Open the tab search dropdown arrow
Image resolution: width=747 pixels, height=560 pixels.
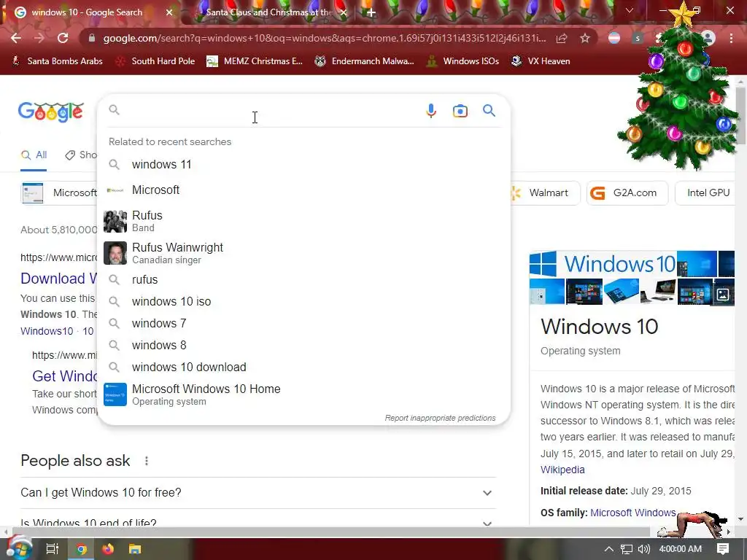(x=629, y=10)
